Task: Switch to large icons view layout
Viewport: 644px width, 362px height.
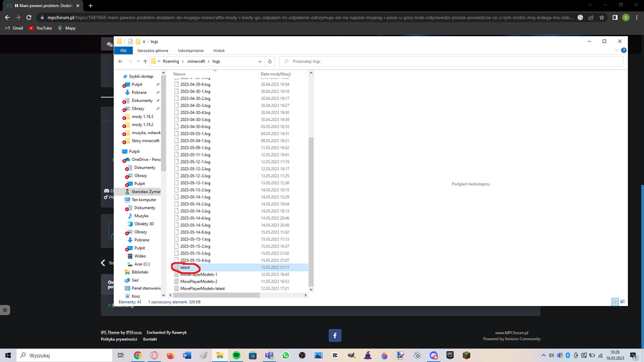Action: [623, 301]
